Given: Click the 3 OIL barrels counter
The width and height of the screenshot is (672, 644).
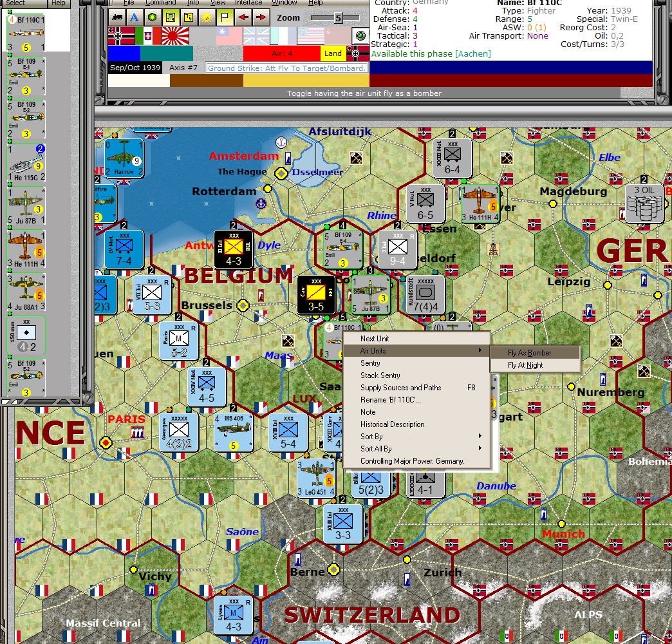Looking at the screenshot, I should pos(644,204).
